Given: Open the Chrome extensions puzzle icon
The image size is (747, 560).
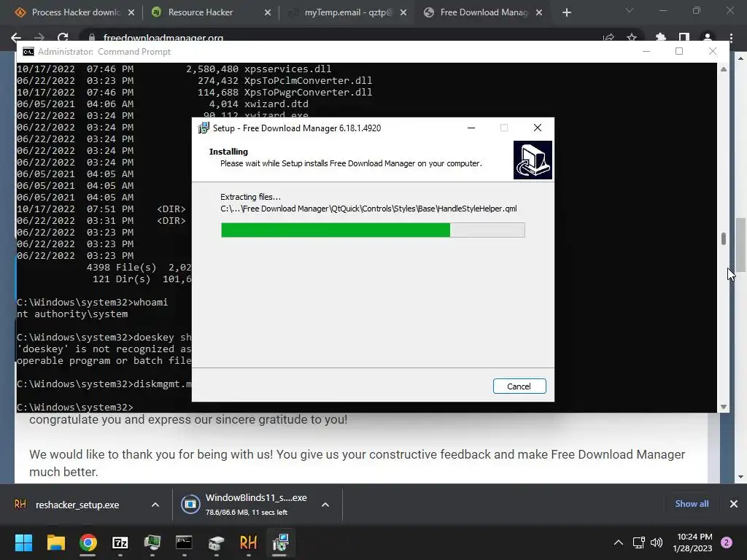Looking at the screenshot, I should point(661,37).
